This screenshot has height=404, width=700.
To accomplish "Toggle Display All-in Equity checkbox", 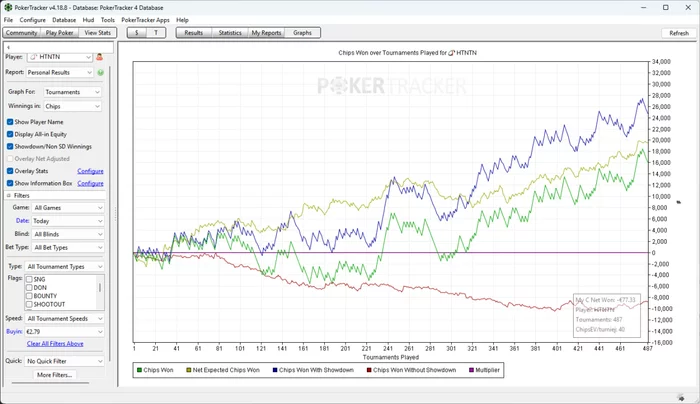I will [10, 134].
